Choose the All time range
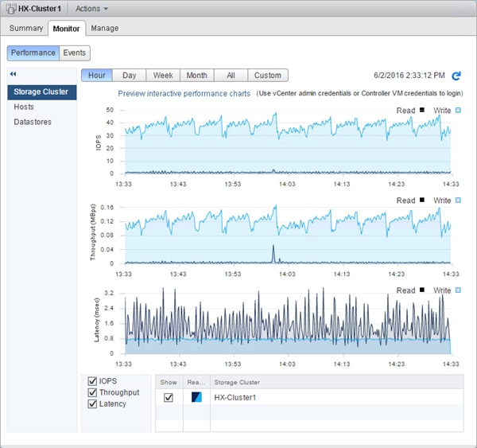Image resolution: width=477 pixels, height=448 pixels. click(x=231, y=76)
